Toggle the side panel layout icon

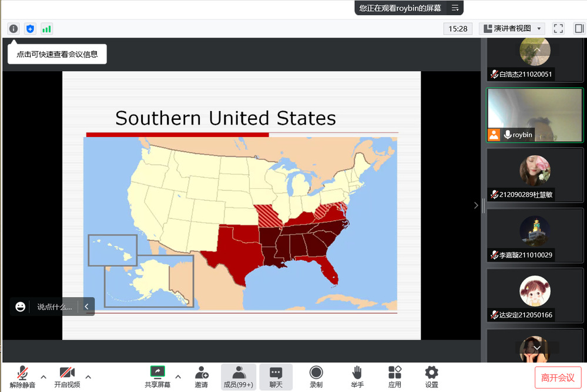coord(579,28)
